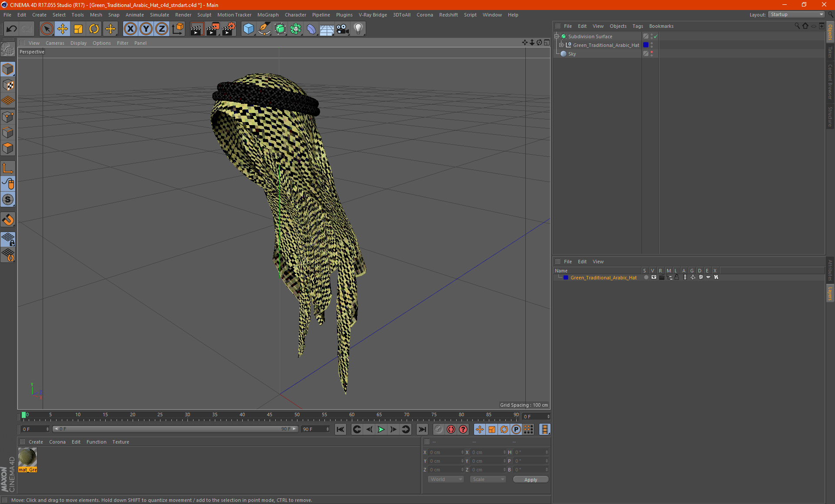Activate the Rotate tool
The height and width of the screenshot is (504, 835).
[94, 29]
